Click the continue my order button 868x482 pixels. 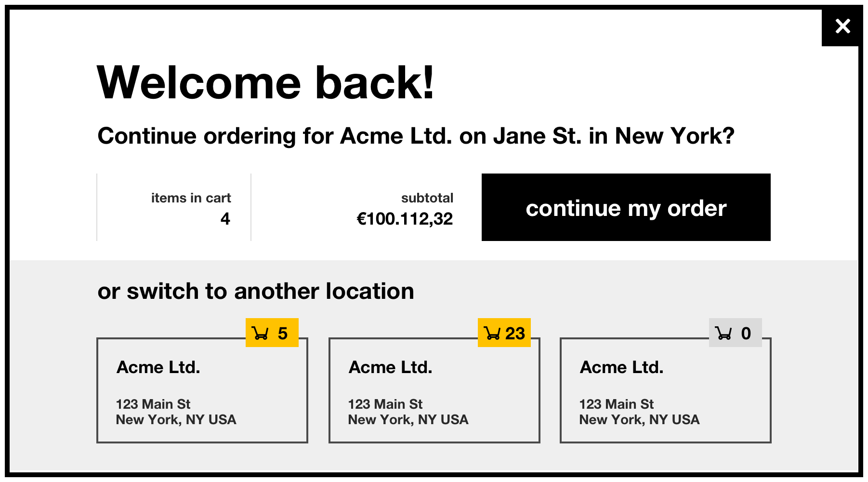(x=626, y=207)
